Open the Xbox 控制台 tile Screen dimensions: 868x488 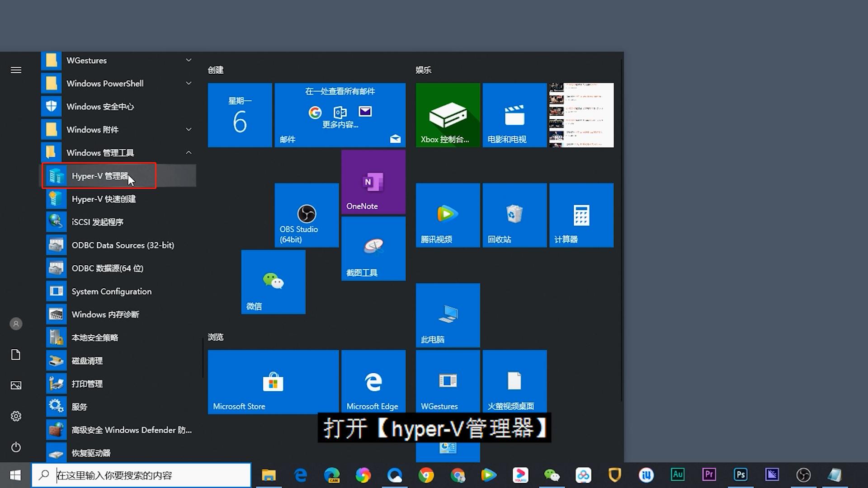pyautogui.click(x=447, y=115)
